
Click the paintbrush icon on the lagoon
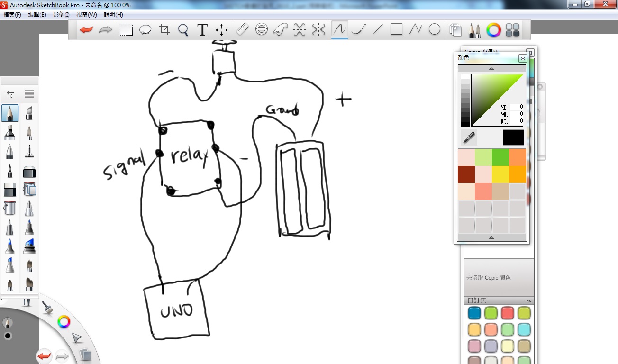tap(46, 308)
